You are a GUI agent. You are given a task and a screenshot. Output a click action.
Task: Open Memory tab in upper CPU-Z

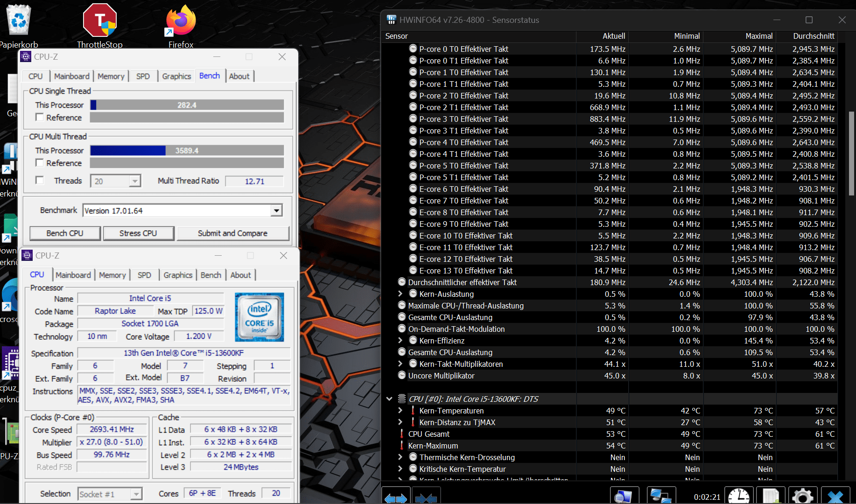pyautogui.click(x=111, y=76)
